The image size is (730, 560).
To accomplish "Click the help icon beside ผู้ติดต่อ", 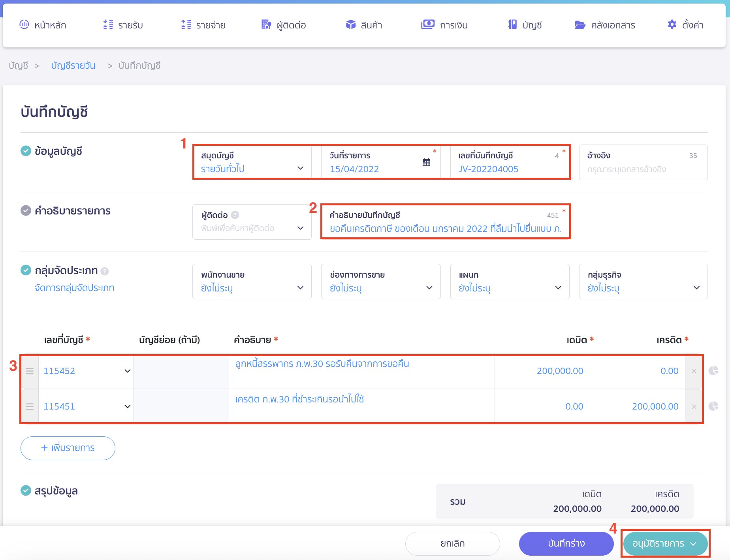I will tap(235, 215).
